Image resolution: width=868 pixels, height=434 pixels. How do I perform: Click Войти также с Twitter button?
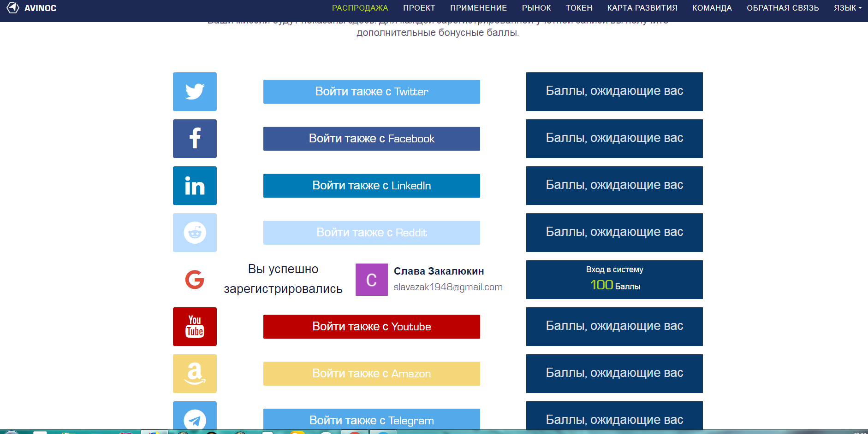(372, 92)
